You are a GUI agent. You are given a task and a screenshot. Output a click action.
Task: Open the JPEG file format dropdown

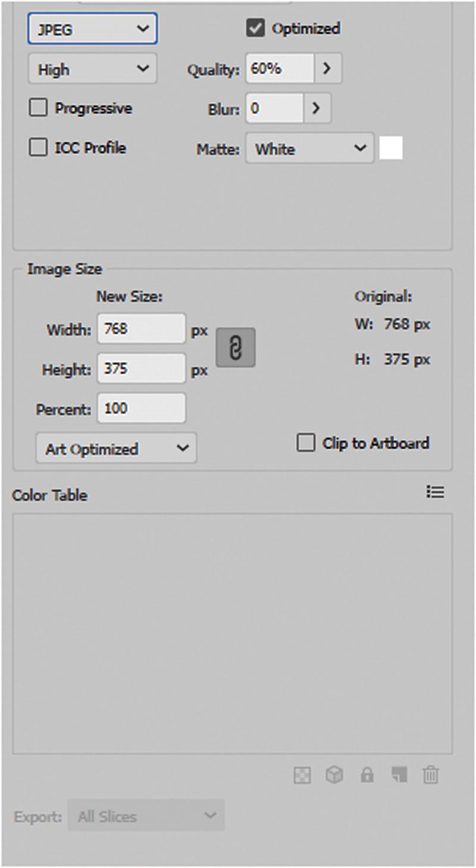(92, 29)
